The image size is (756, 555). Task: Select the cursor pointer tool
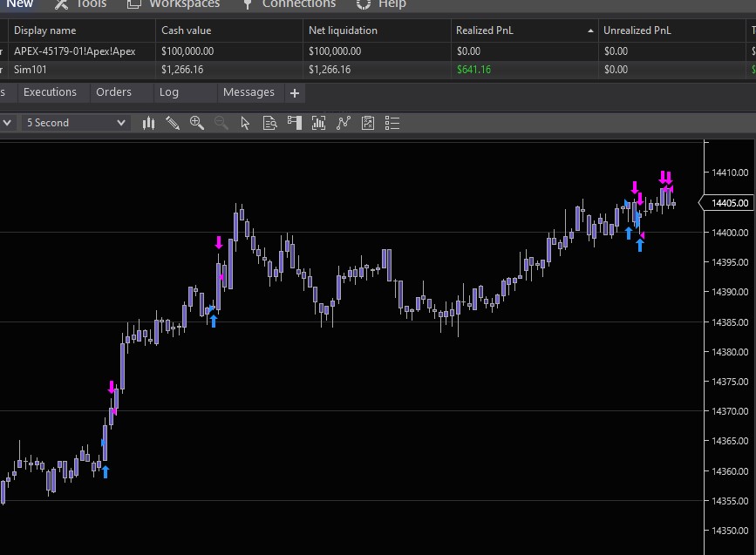point(245,123)
